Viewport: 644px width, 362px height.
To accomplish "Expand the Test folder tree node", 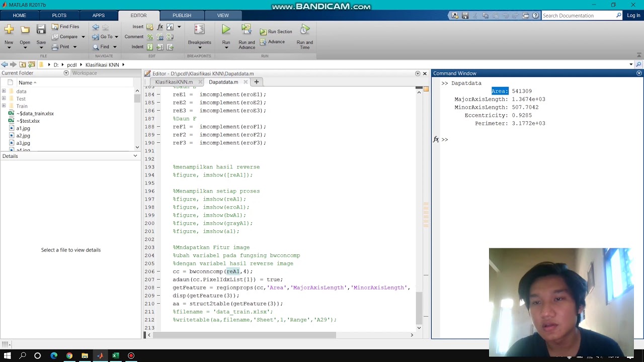I will click(4, 99).
